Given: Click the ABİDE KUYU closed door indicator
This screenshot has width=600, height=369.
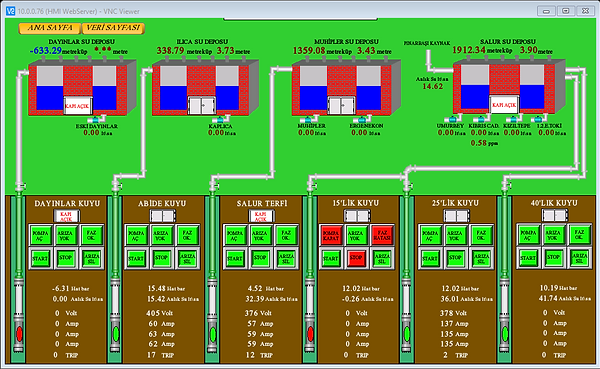Looking at the screenshot, I should pyautogui.click(x=163, y=216).
